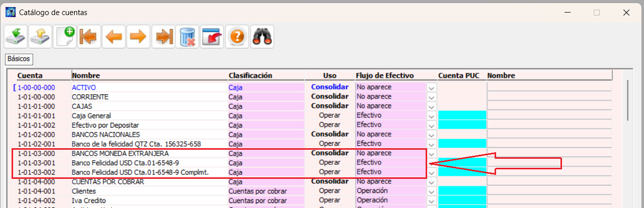Viewport: 644px width, 208px height.
Task: Expand cash flow dropdown for BANCOS NACIONALES
Action: pos(431,135)
